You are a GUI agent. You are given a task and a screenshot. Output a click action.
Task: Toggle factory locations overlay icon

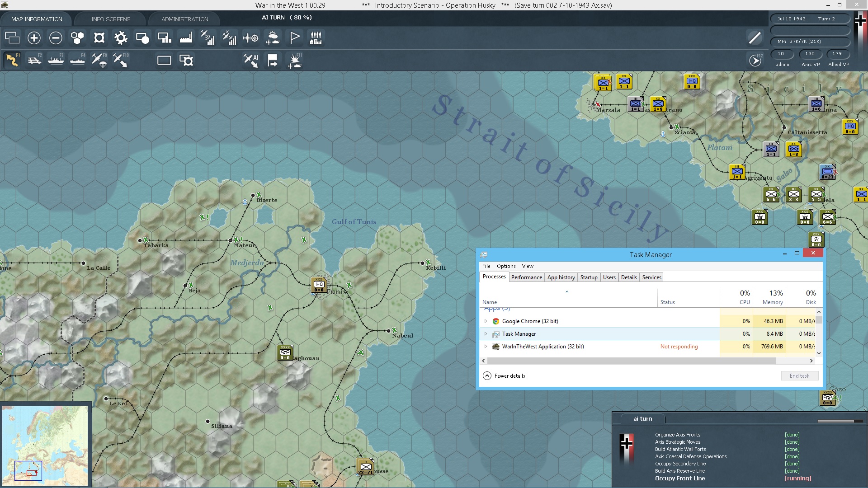[186, 38]
